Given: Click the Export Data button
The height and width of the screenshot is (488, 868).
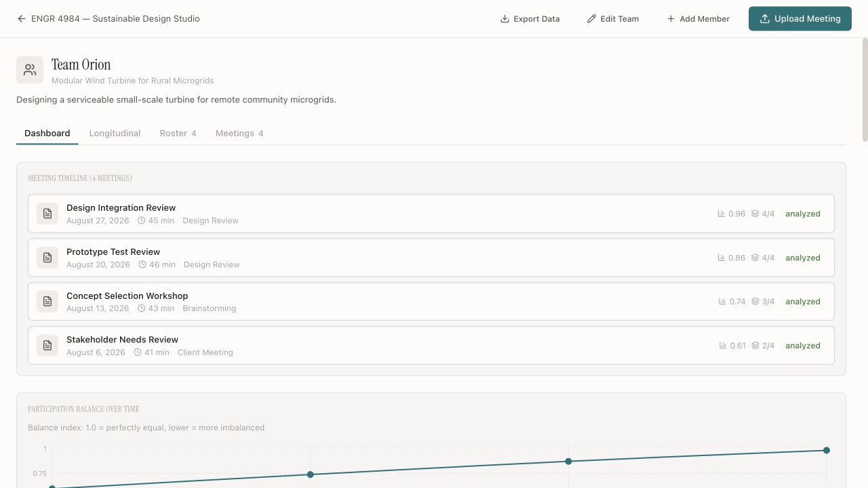Looking at the screenshot, I should pos(530,19).
